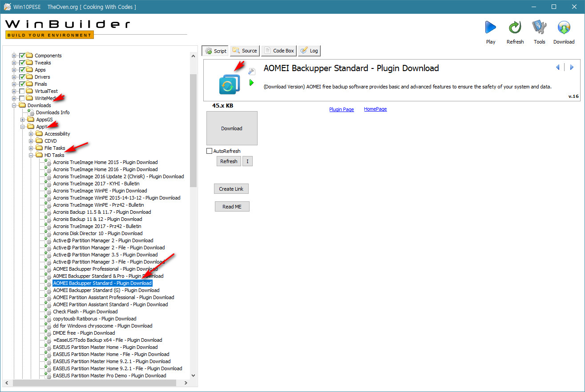Select Acronis Disk Director 10 - Plugin Download
585x392 pixels.
(98, 233)
